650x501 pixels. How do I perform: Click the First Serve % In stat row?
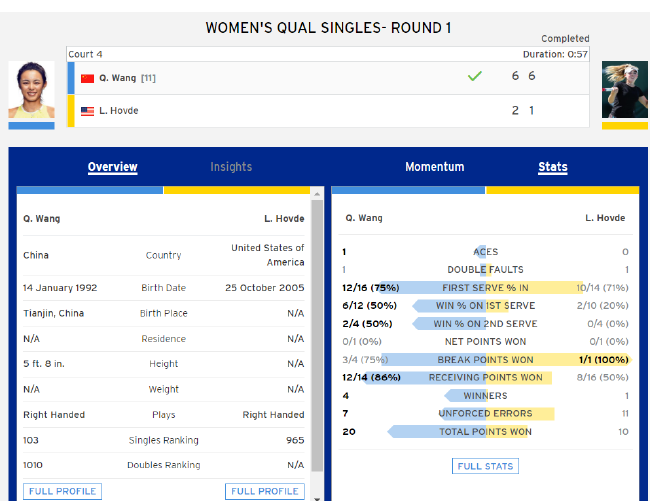click(x=485, y=288)
